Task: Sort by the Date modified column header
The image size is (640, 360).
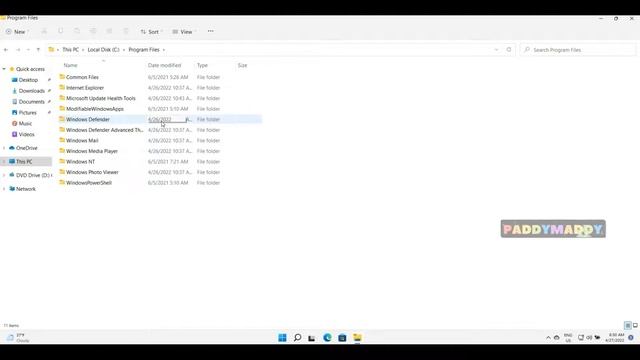Action: coord(164,65)
